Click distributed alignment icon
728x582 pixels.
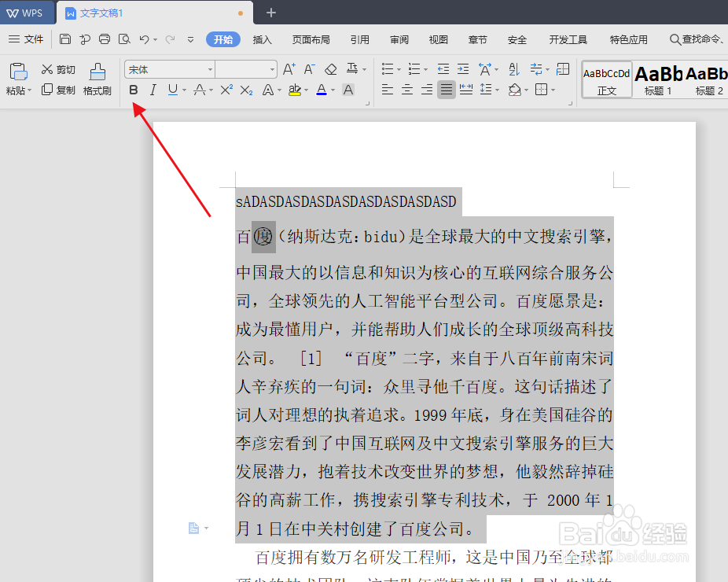click(465, 89)
